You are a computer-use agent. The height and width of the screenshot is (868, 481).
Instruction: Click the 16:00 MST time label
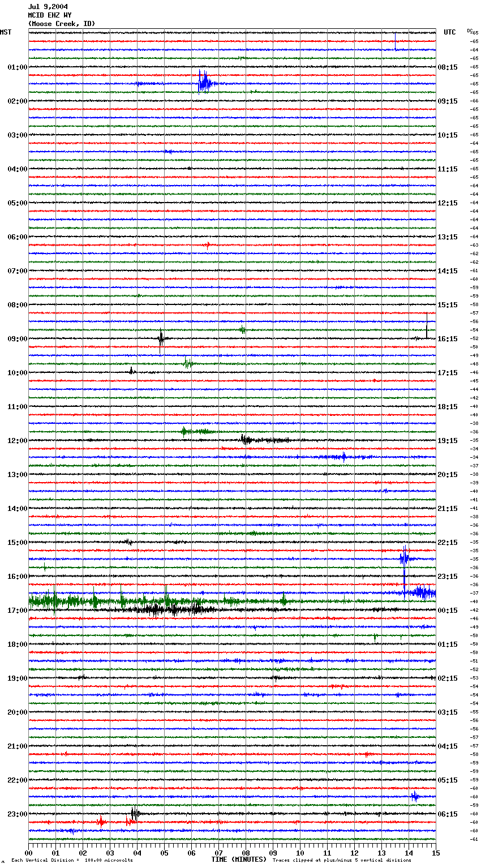click(x=18, y=577)
